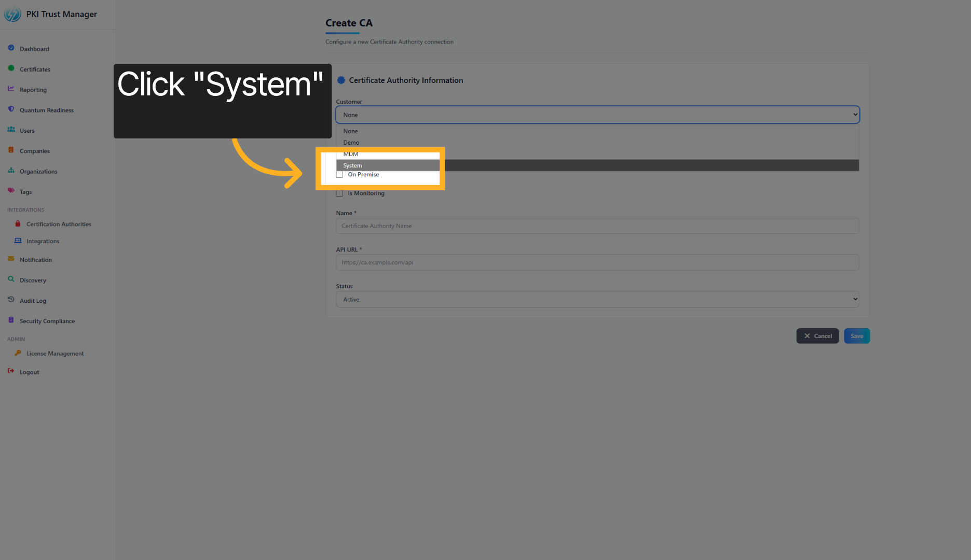Open the Users page
This screenshot has width=971, height=560.
tap(27, 131)
